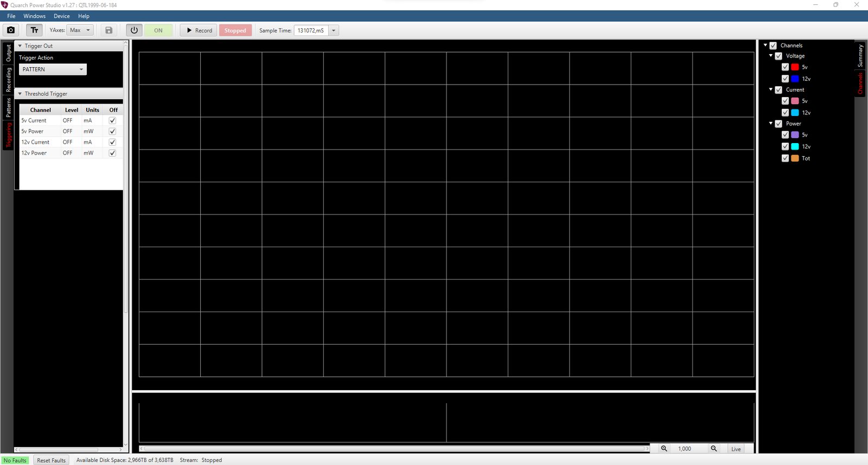This screenshot has width=868, height=465.
Task: Click the zoom out magnifier icon
Action: [x=714, y=449]
